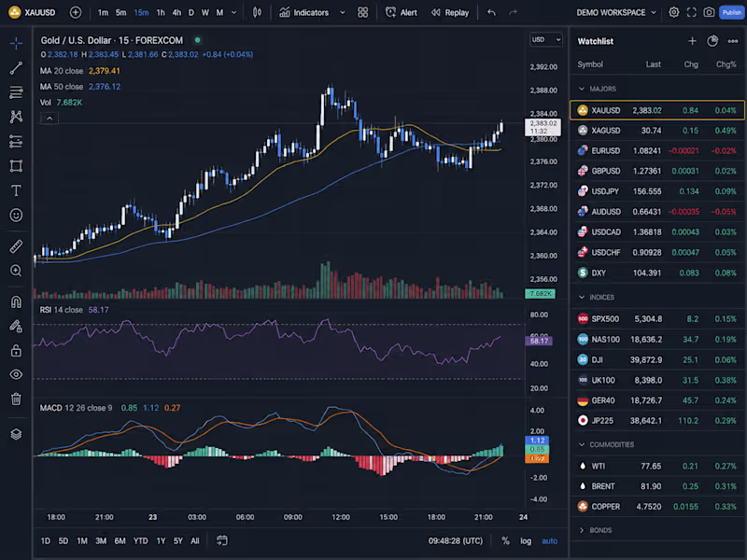The height and width of the screenshot is (560, 747).
Task: Select SPX500 in the watchlist
Action: click(657, 319)
